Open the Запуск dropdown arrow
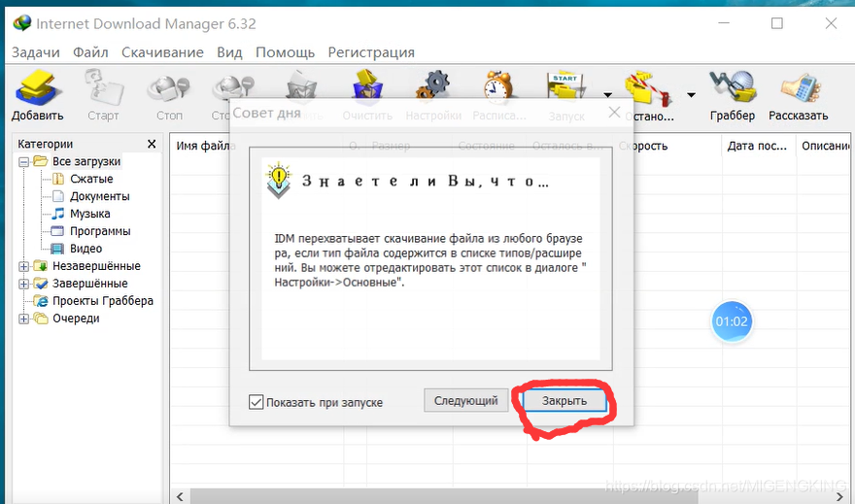855x504 pixels. pyautogui.click(x=607, y=95)
